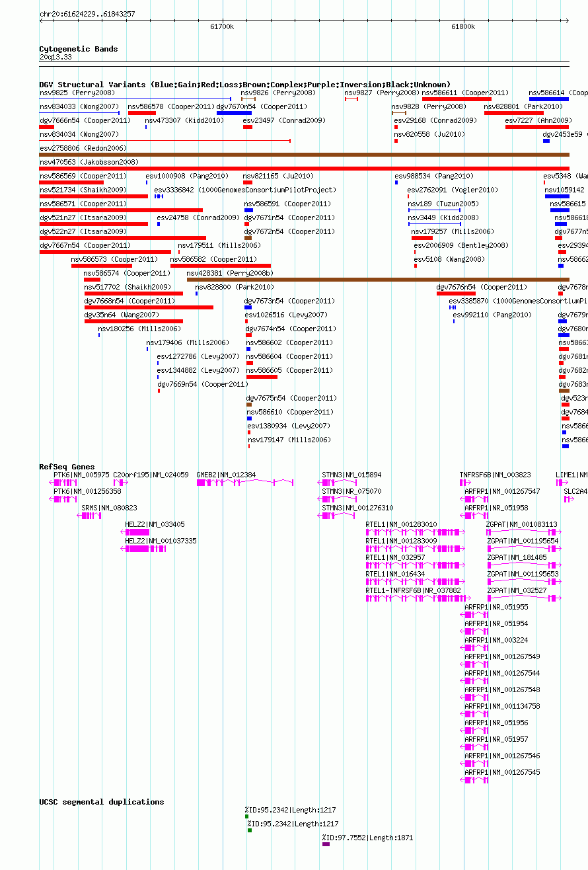588x870 pixels.
Task: Click the chr20:61624229..61843257 region label
Action: 87,14
